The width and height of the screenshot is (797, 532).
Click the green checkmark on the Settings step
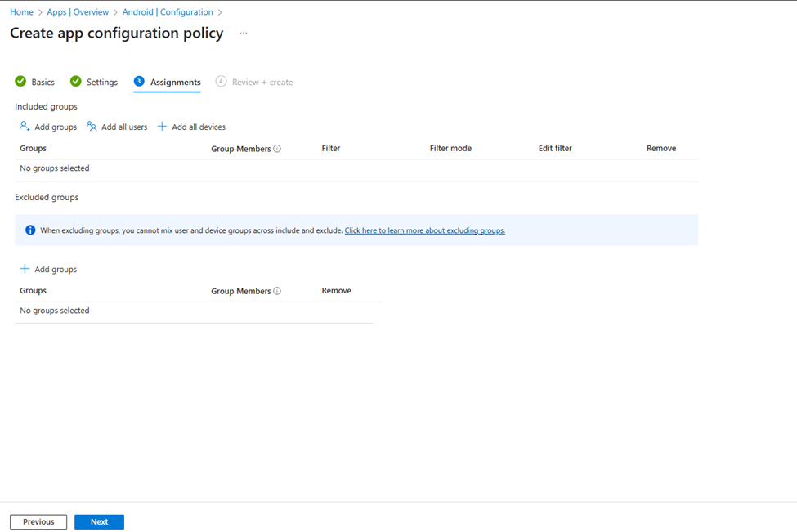tap(76, 82)
